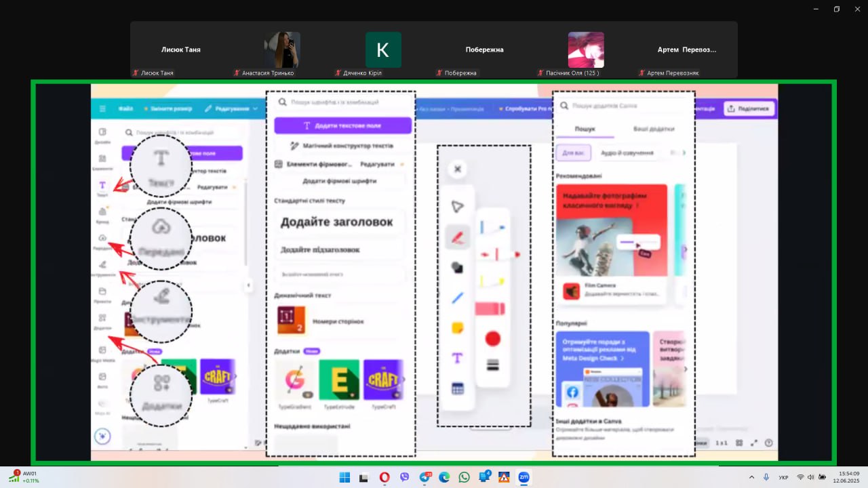This screenshot has width=868, height=488.
Task: Select the Для вас filter chip
Action: 573,152
